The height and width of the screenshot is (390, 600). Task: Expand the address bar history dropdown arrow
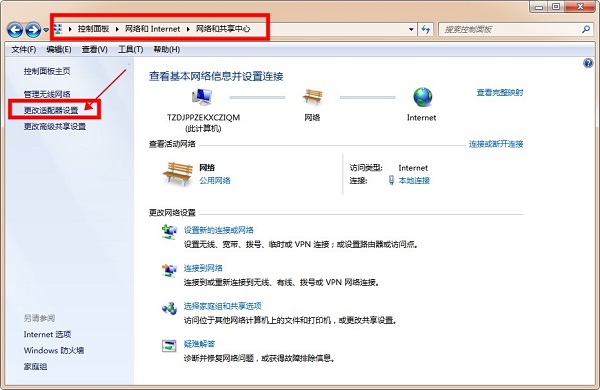coord(411,29)
